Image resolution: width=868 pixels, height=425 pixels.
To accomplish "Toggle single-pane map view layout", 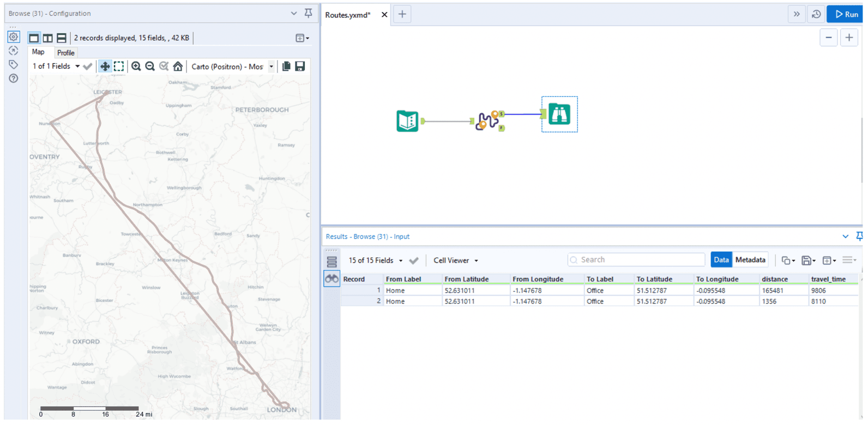I will (34, 38).
